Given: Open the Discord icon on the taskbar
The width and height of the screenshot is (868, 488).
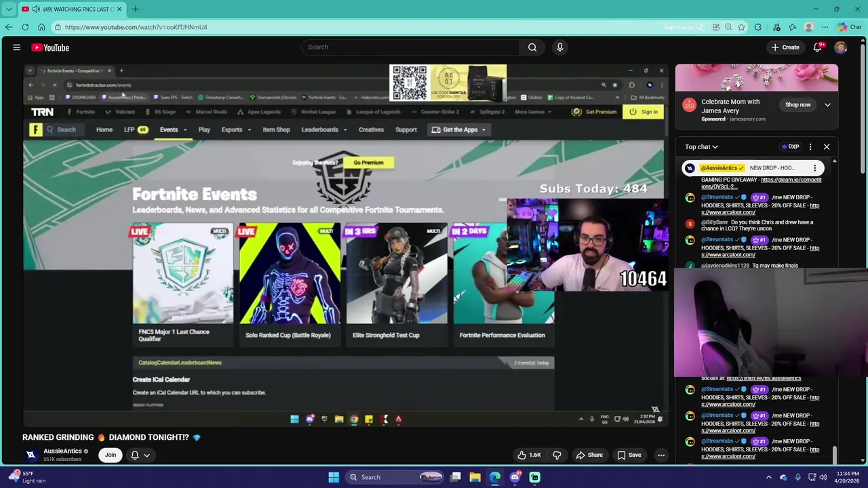Looking at the screenshot, I should 515,477.
